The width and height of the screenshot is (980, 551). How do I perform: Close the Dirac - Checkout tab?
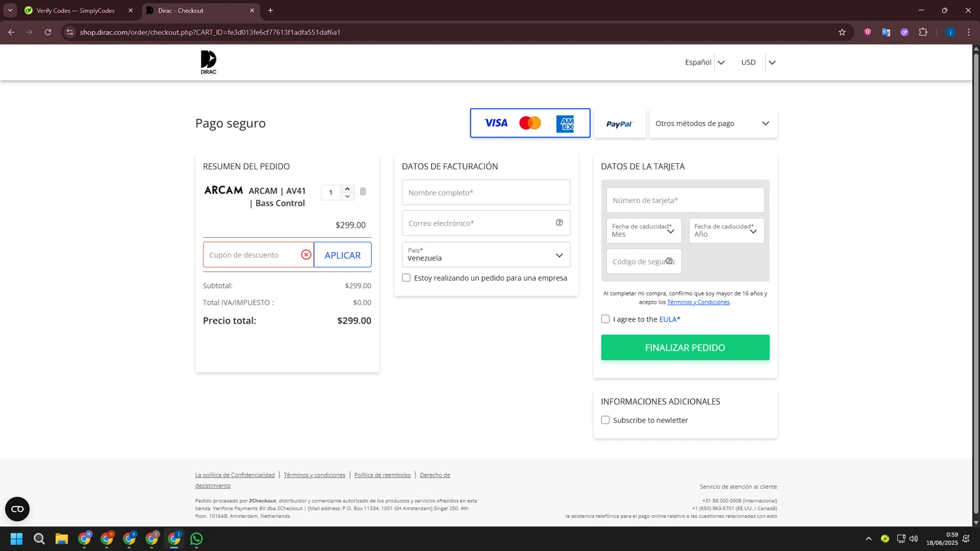(x=252, y=10)
